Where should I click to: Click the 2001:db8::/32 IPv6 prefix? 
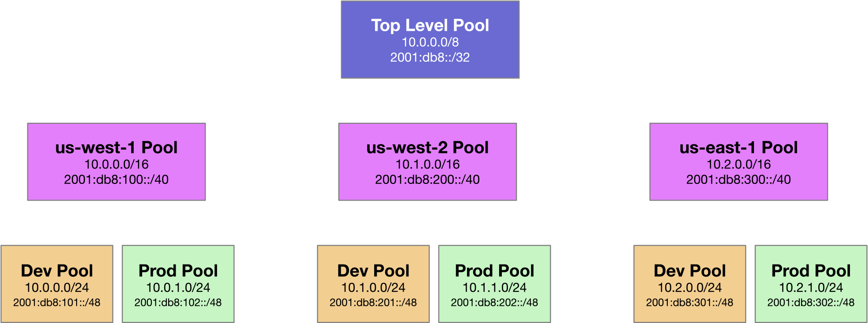click(x=430, y=57)
